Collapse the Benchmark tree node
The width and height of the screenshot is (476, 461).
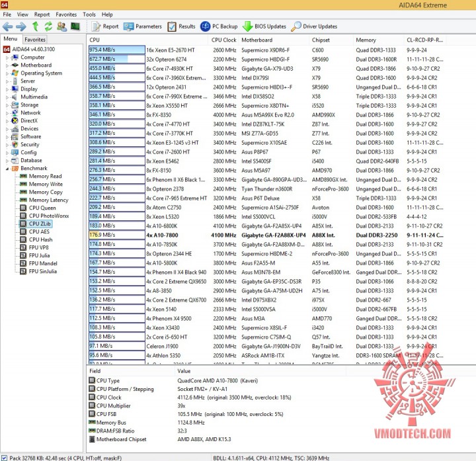tap(7, 169)
